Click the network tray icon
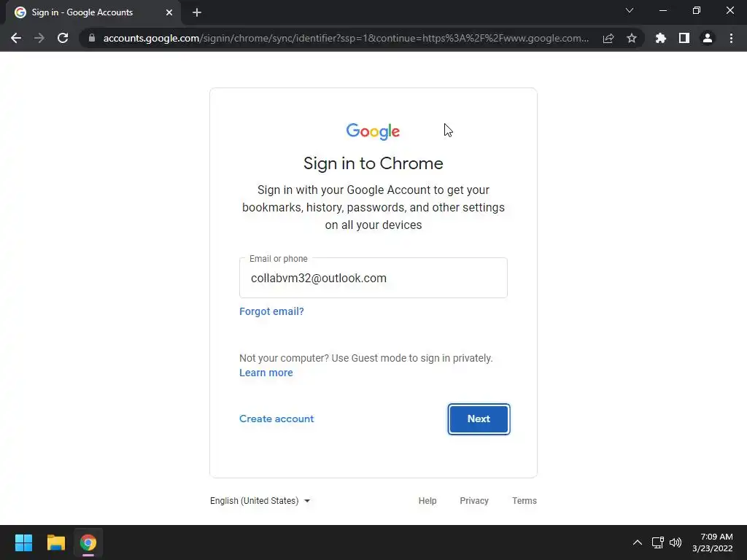 658,542
